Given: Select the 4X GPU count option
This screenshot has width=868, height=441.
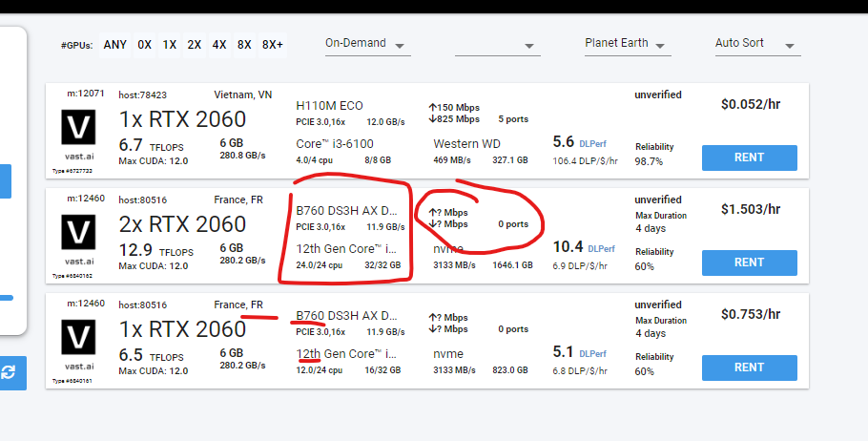Looking at the screenshot, I should point(219,45).
